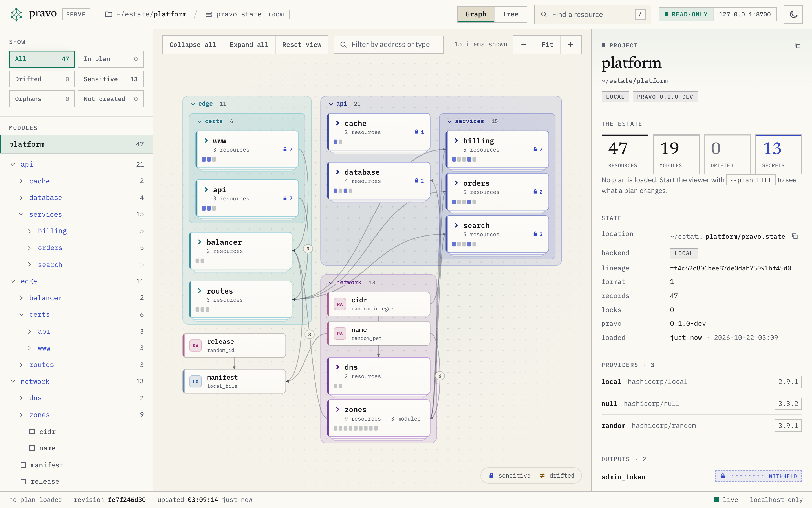Expand the database card in the graph
This screenshot has height=508, width=812.
pyautogui.click(x=337, y=172)
